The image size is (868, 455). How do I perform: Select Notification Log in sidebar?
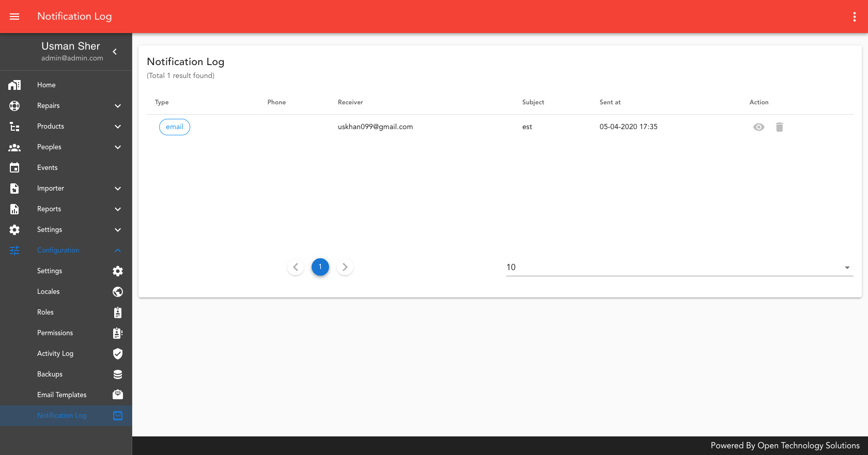pyautogui.click(x=66, y=416)
